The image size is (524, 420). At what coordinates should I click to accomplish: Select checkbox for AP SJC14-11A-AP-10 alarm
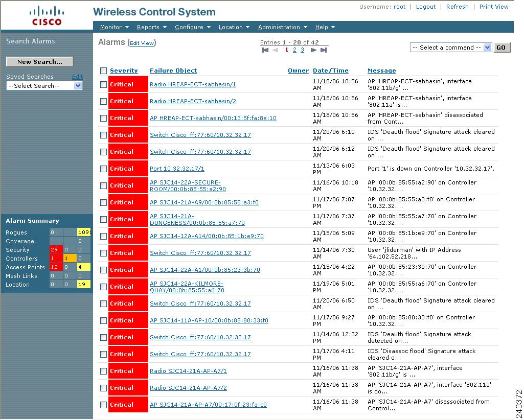[x=104, y=320]
